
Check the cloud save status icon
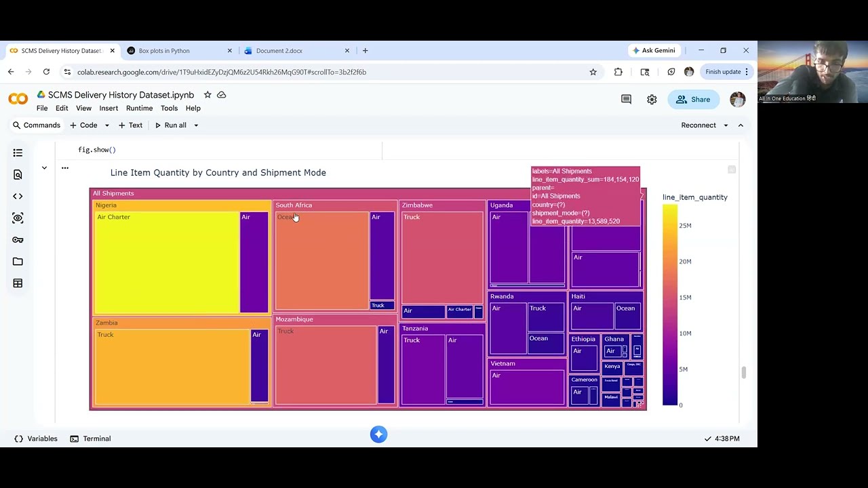221,95
